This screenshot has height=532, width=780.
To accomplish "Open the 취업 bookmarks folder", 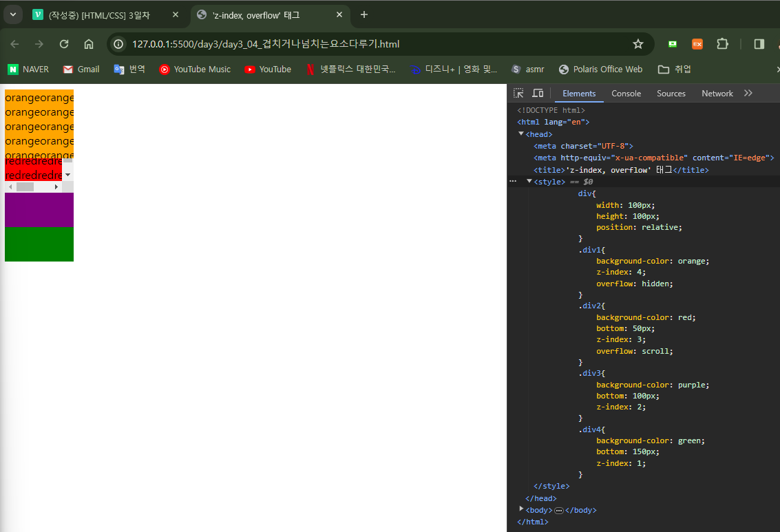I will [x=675, y=70].
